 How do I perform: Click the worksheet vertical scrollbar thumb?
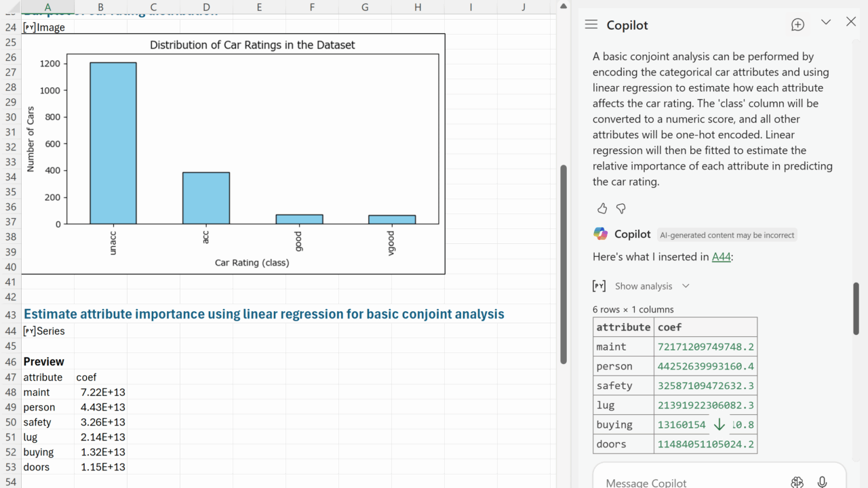pos(563,264)
